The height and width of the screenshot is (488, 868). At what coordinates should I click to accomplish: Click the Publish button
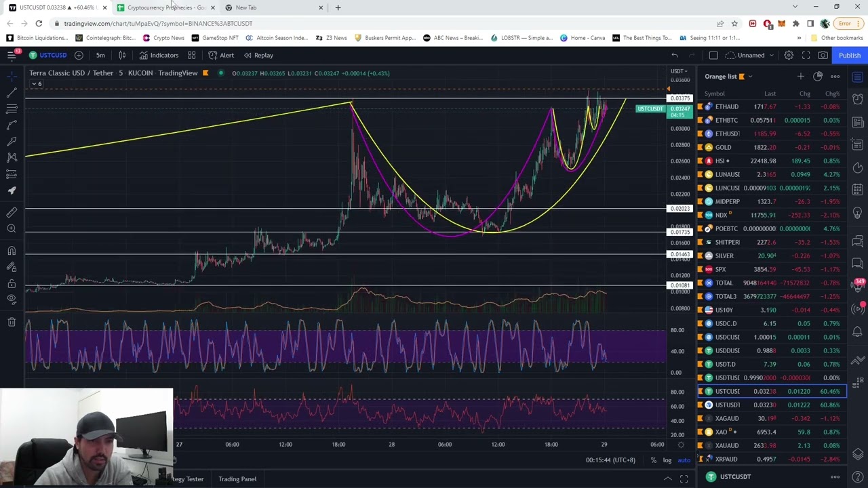849,55
